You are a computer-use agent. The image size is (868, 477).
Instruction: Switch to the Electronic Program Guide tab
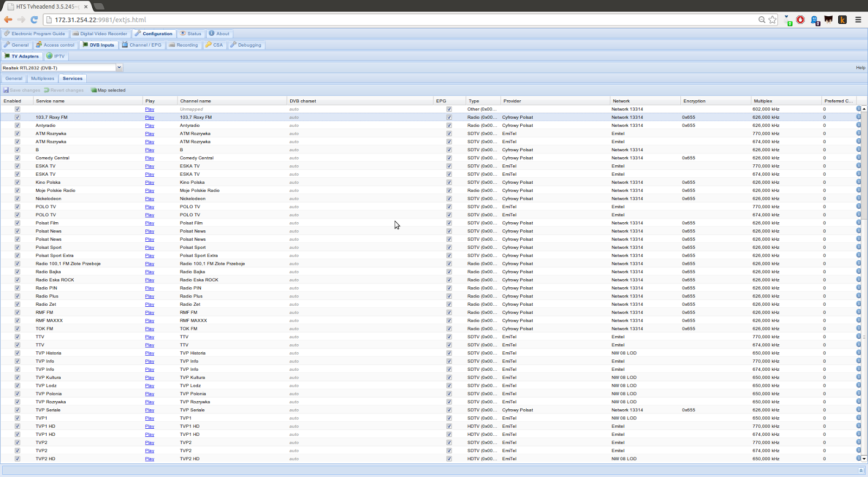(x=34, y=34)
